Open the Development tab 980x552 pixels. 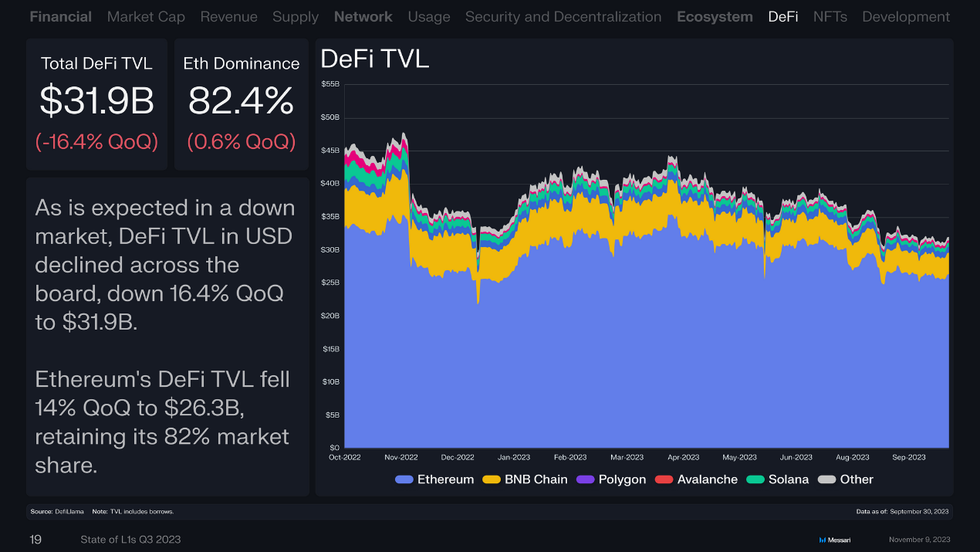click(x=905, y=16)
